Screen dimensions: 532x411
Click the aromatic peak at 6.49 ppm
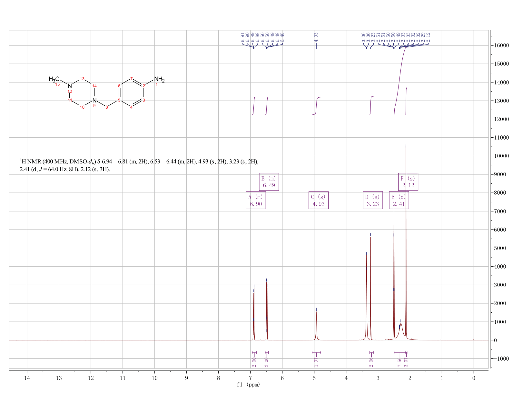[x=267, y=311]
